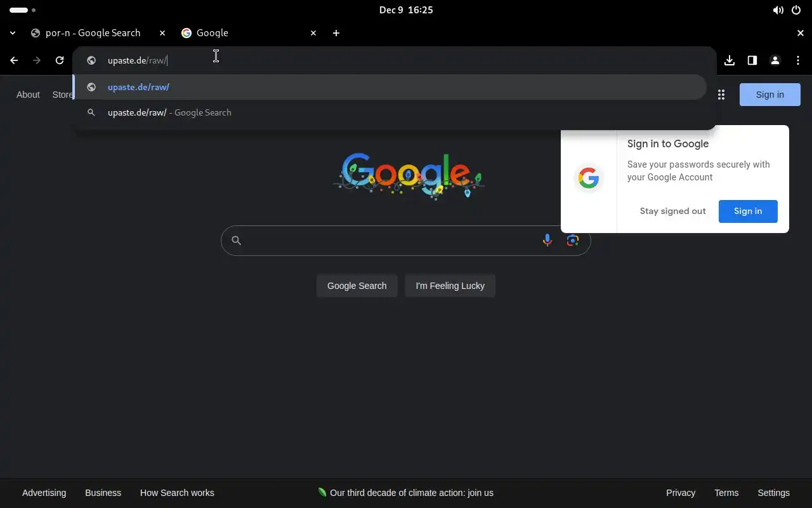
Task: Choose Stay signed out
Action: click(672, 211)
